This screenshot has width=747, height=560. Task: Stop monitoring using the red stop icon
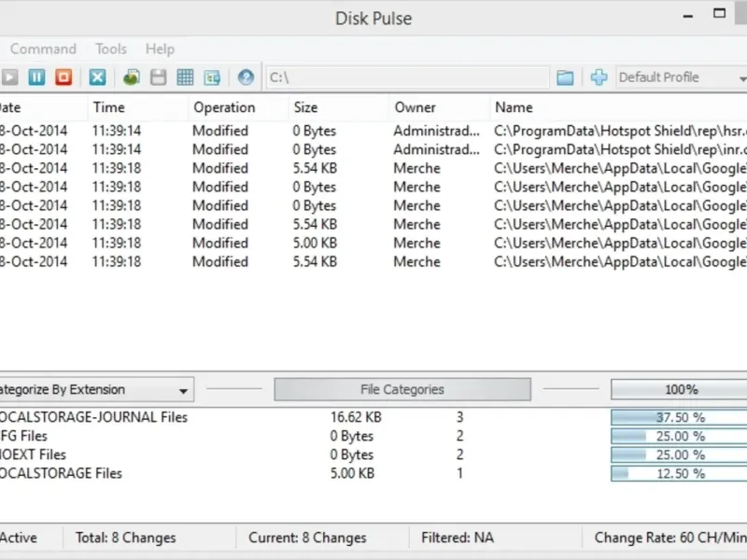[x=63, y=77]
